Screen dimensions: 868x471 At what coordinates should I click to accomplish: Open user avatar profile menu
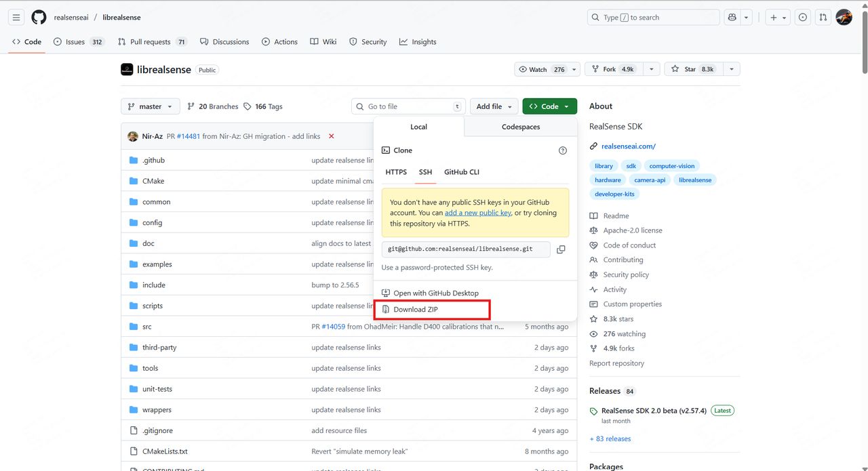(844, 18)
